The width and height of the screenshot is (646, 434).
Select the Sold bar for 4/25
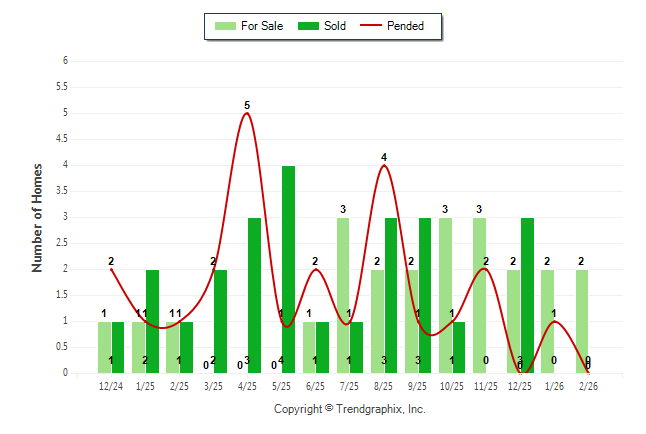pyautogui.click(x=254, y=295)
